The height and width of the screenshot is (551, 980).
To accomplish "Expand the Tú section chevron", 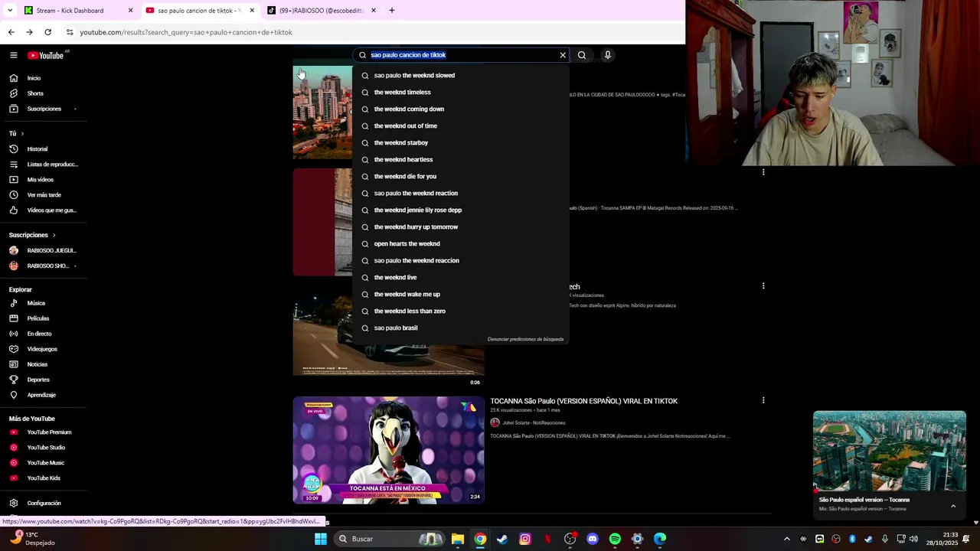I will pyautogui.click(x=22, y=134).
